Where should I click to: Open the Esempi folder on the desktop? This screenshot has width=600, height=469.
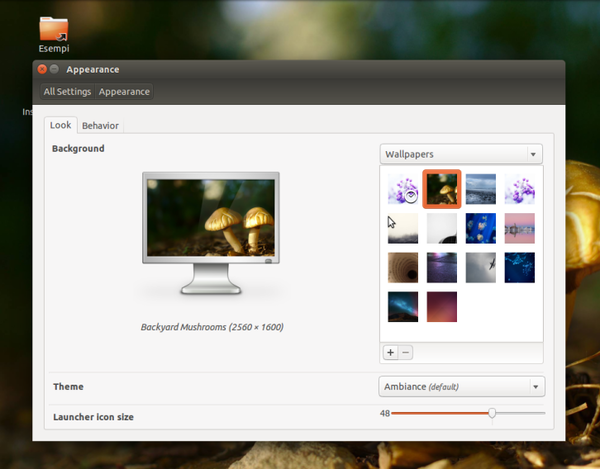(x=54, y=29)
